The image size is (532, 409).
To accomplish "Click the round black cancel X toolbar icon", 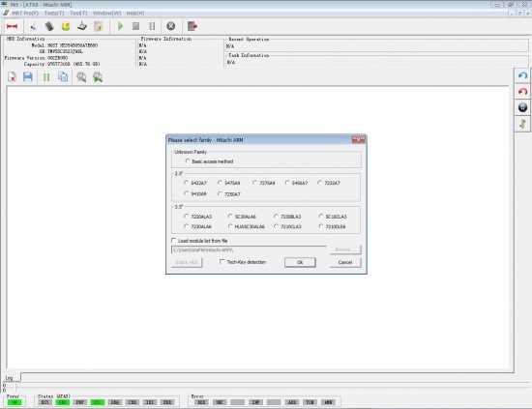I will click(x=170, y=26).
